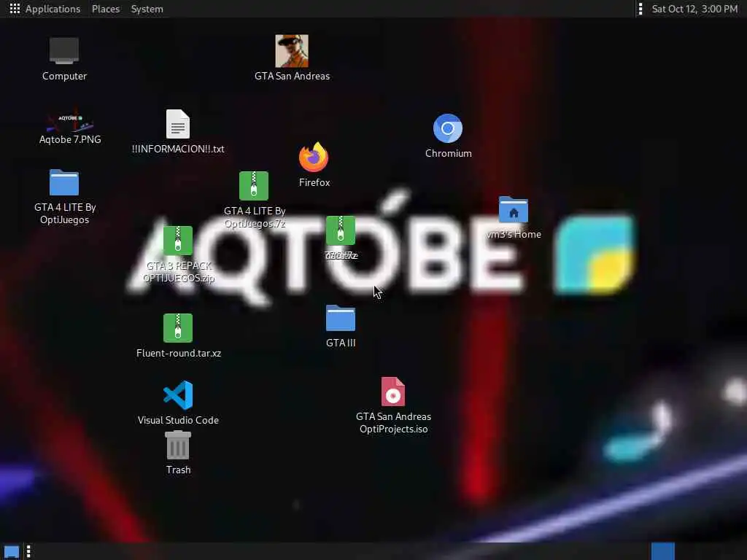
Task: Open the System menu
Action: (x=147, y=9)
